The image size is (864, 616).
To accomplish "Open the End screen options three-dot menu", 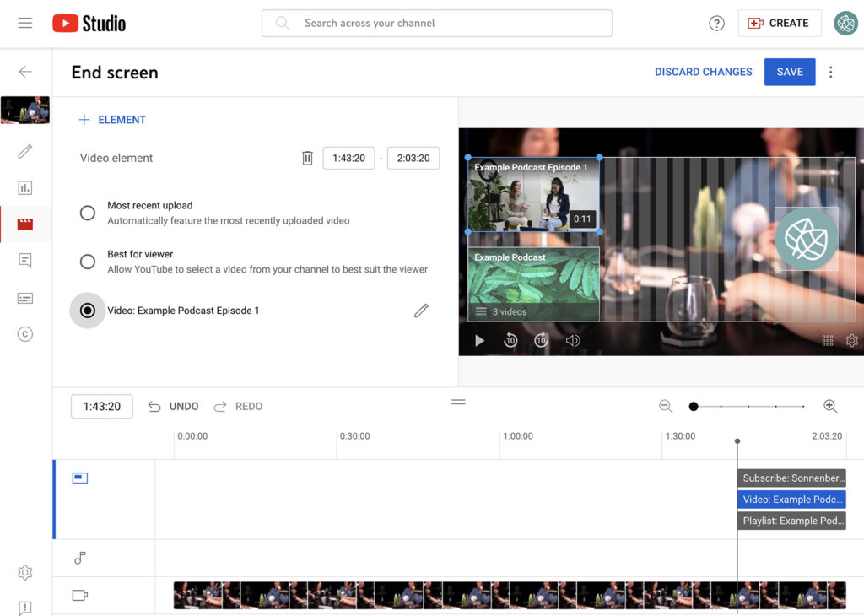I will pyautogui.click(x=831, y=72).
